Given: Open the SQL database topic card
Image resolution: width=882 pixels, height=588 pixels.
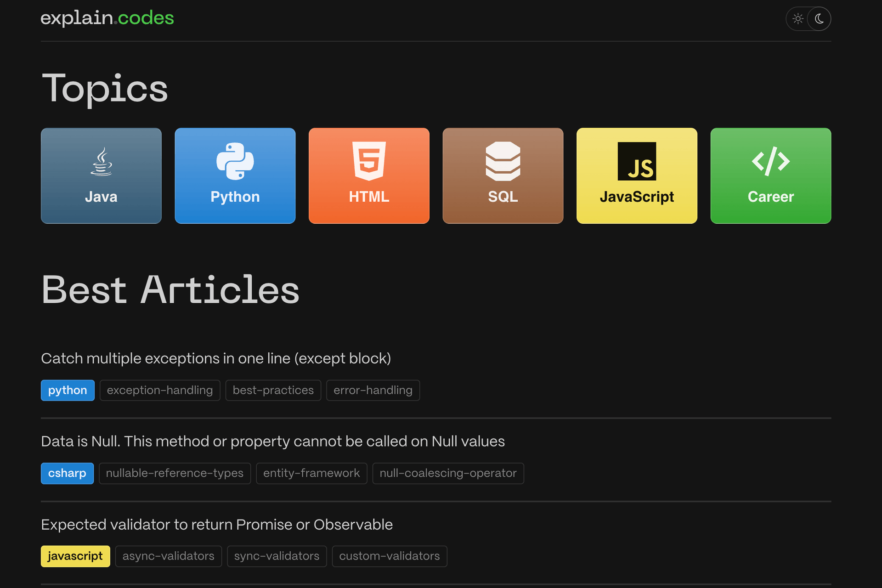Looking at the screenshot, I should coord(503,175).
